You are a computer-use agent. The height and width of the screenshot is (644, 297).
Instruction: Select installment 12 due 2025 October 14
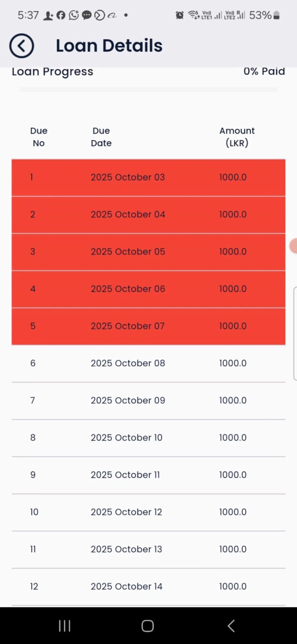(x=148, y=586)
